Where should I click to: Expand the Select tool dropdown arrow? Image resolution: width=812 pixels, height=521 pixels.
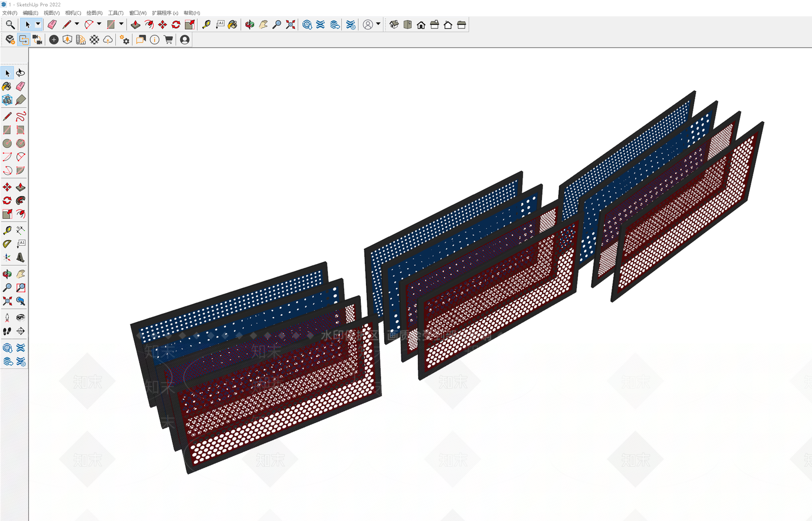[38, 24]
